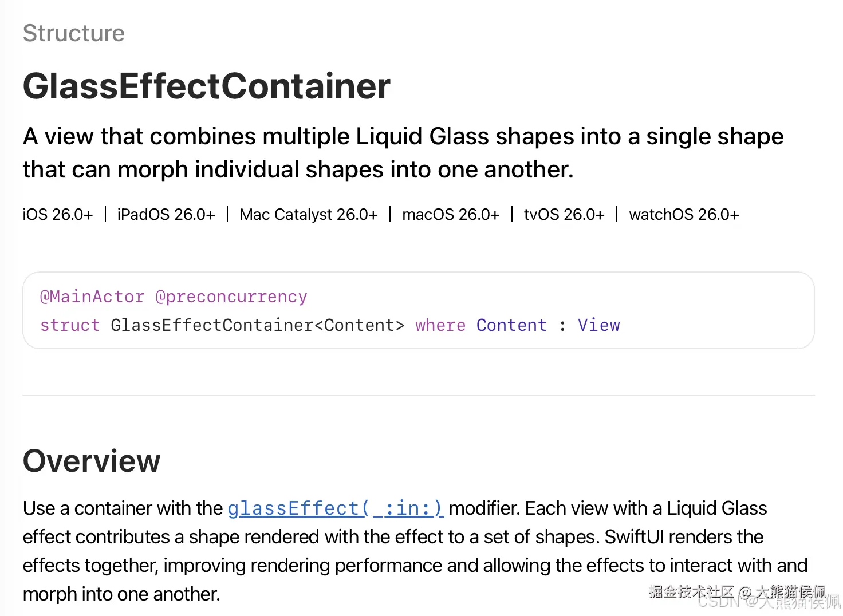Click the struct keyword in the declaration
The width and height of the screenshot is (843, 616).
click(x=70, y=325)
